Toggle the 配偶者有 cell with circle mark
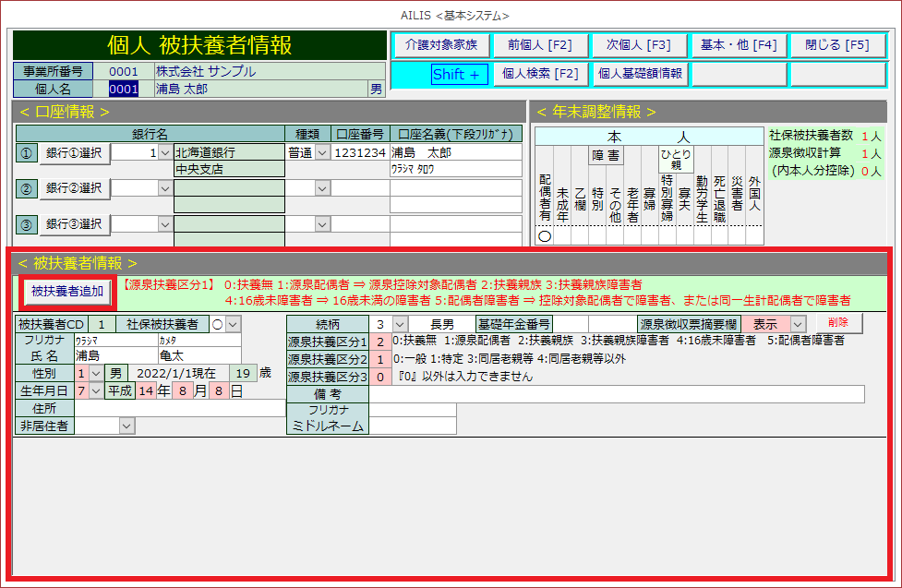Screen dimensions: 902x588 click(545, 235)
